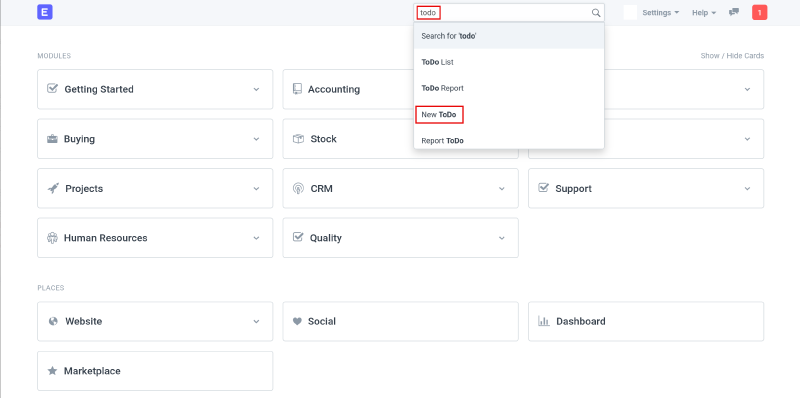Choose ToDo Report from search results
The image size is (800, 398).
coord(509,88)
